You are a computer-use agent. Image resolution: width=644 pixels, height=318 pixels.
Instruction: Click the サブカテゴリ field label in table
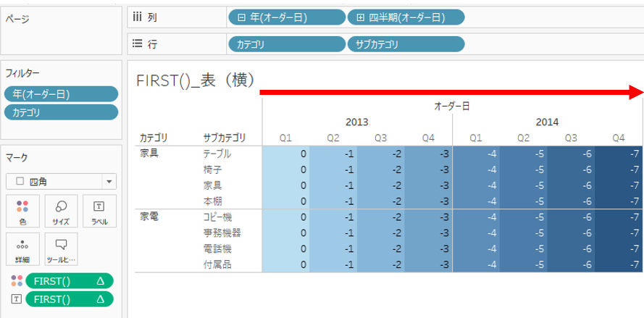pyautogui.click(x=224, y=137)
